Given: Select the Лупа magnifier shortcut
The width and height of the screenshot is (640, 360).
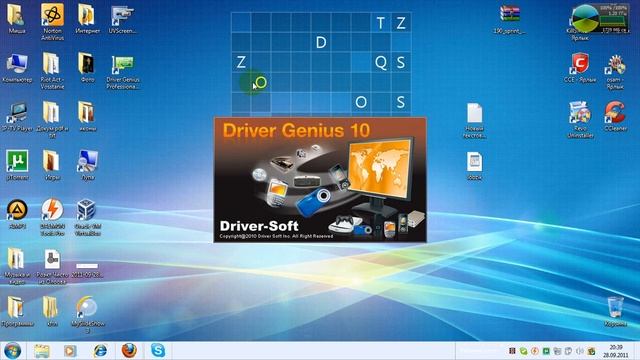Looking at the screenshot, I should [x=88, y=165].
